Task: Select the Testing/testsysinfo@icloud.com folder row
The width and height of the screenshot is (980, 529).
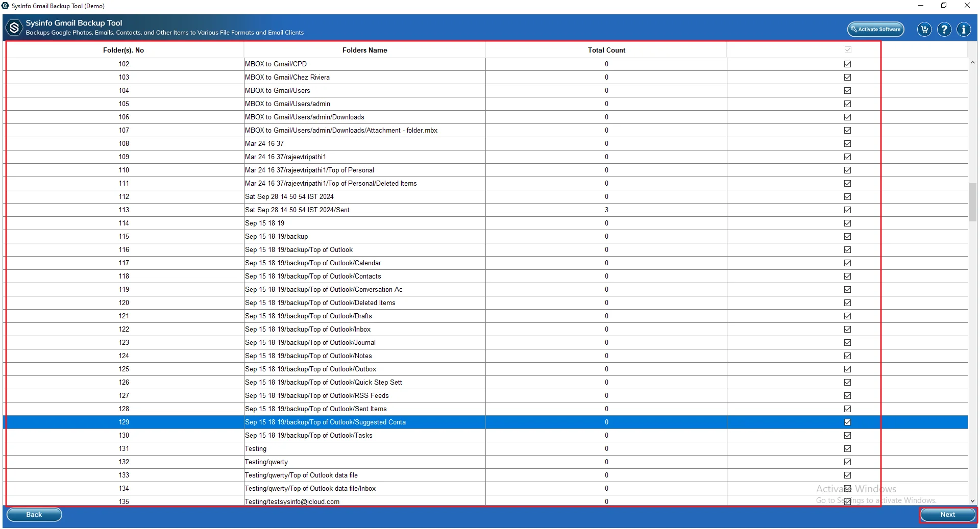Action: pos(364,501)
